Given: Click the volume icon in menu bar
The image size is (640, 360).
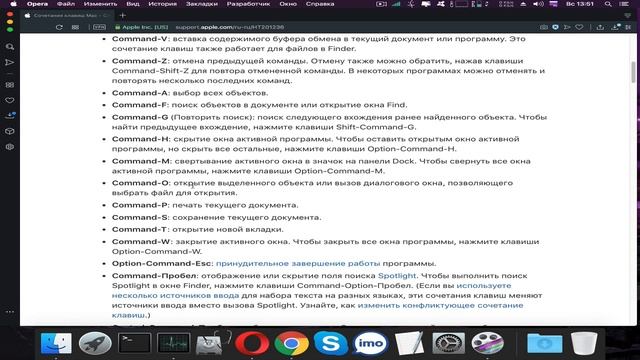Looking at the screenshot, I should [x=538, y=4].
